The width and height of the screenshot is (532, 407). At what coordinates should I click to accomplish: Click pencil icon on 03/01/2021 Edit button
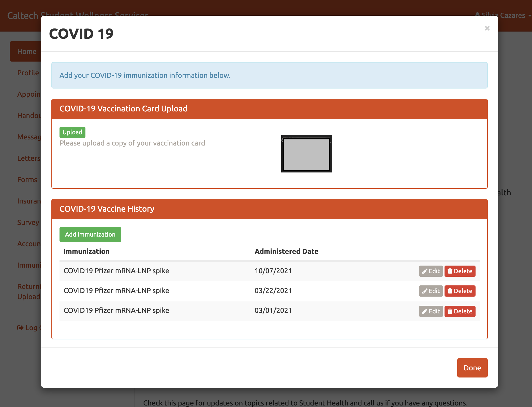424,311
